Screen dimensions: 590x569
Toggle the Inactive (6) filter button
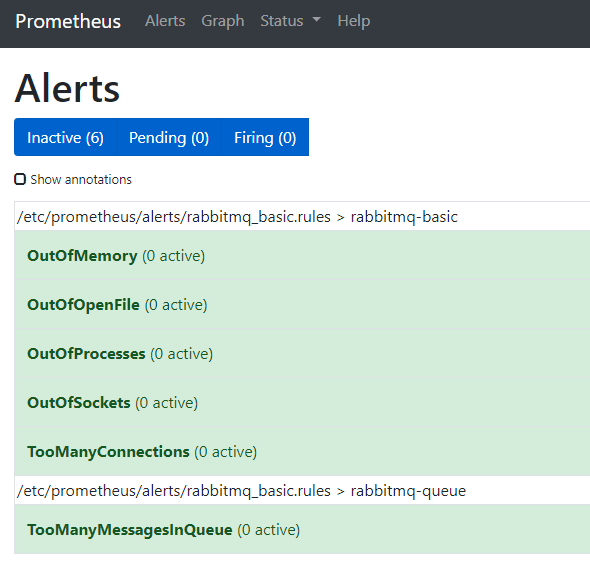tap(65, 137)
